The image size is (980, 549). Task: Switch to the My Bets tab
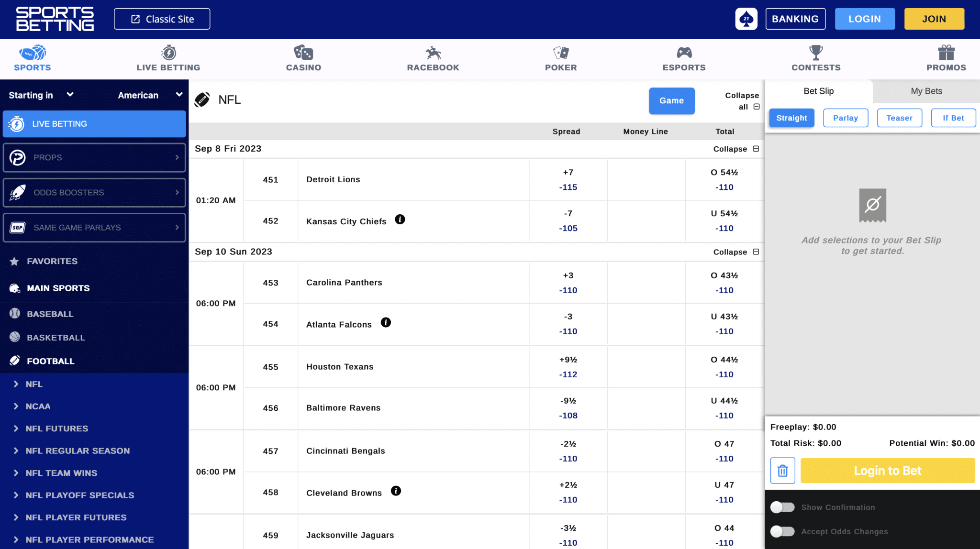click(x=925, y=91)
